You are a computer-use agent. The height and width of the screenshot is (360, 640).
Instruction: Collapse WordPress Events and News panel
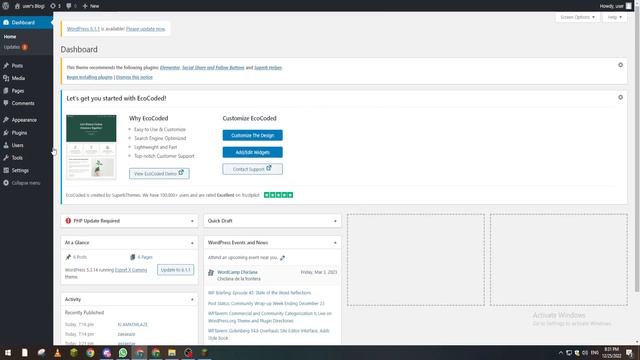335,243
